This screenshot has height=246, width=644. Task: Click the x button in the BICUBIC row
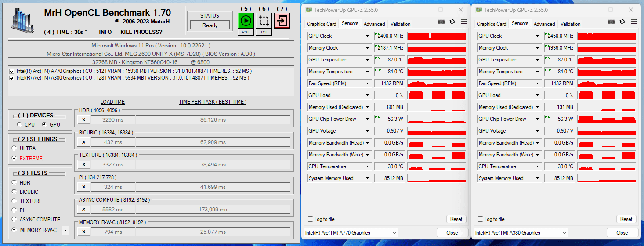click(x=83, y=142)
